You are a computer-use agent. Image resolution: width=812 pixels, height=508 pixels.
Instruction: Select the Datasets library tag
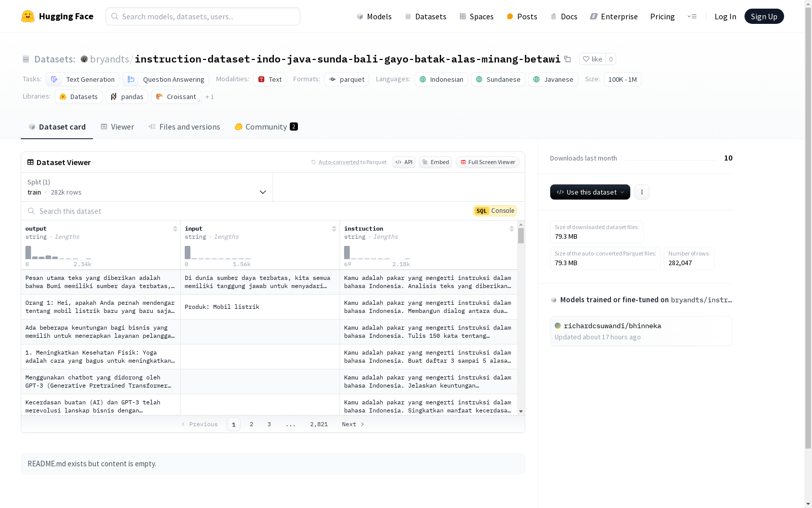click(79, 97)
